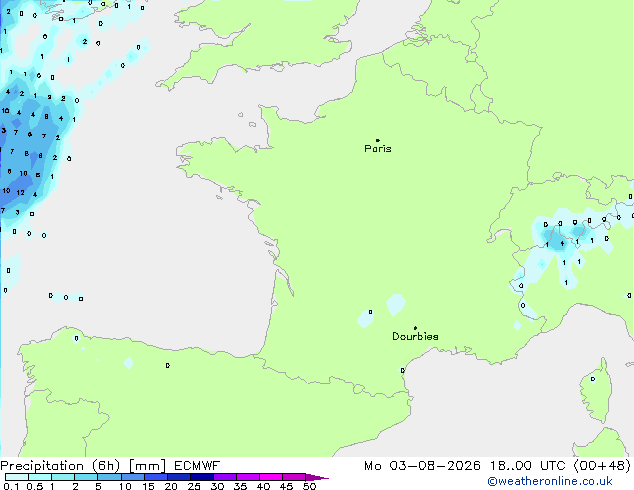Click the '25' legend scale label
The image size is (634, 490).
click(x=194, y=486)
